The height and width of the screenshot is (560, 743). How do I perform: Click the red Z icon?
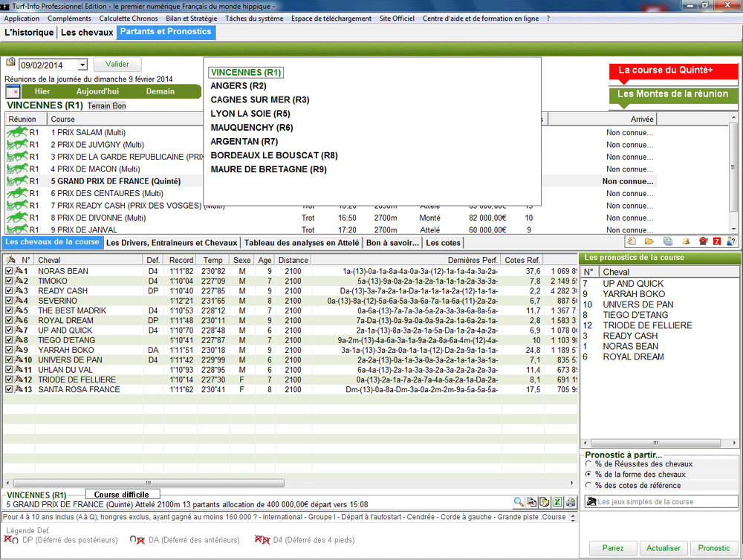click(x=717, y=241)
